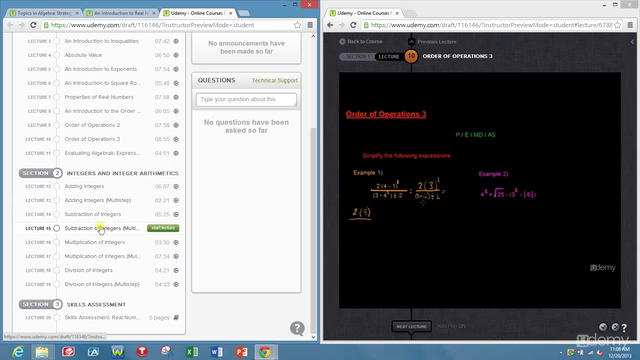Switch to Chrome in the taskbar
Image resolution: width=640 pixels, height=360 pixels.
point(265,351)
